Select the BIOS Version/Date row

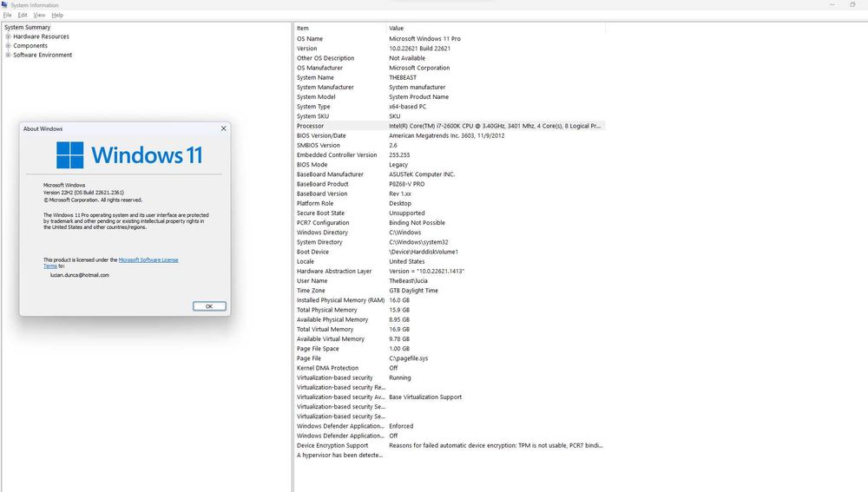[450, 135]
